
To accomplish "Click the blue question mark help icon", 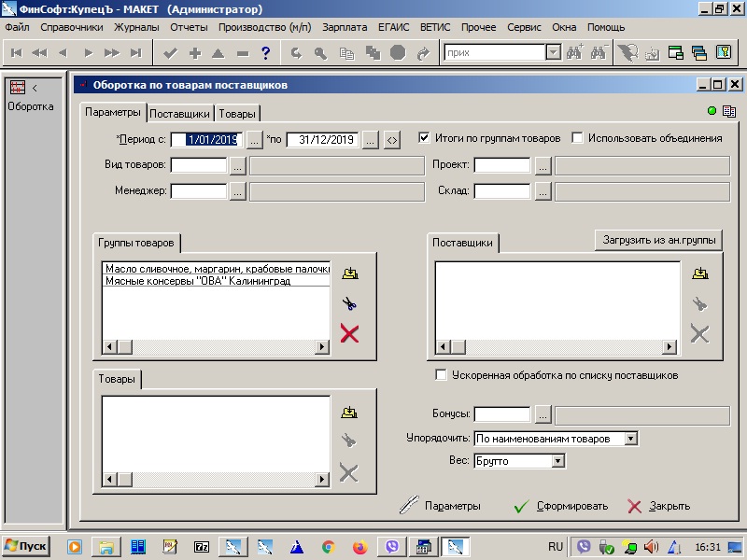I will pos(266,53).
